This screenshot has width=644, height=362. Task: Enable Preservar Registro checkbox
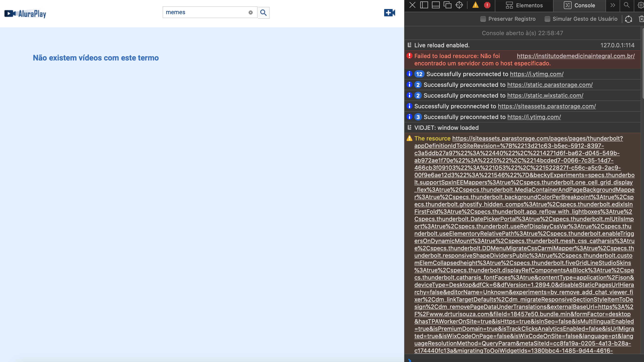[x=483, y=19]
